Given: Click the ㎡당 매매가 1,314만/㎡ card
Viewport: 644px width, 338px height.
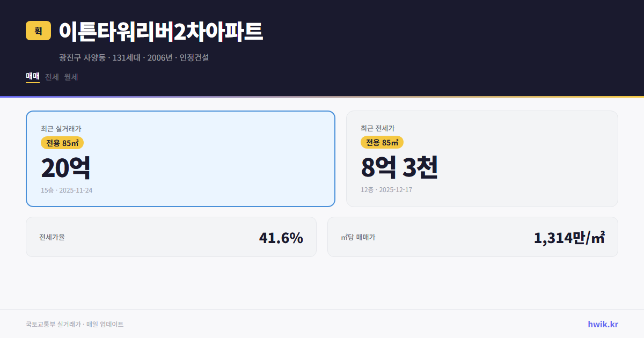Looking at the screenshot, I should [472, 237].
